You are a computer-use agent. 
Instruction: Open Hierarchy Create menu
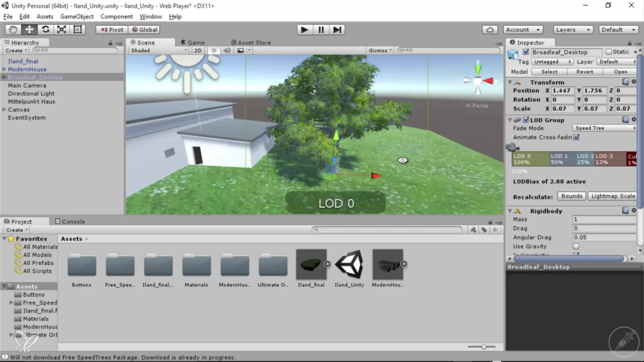16,50
